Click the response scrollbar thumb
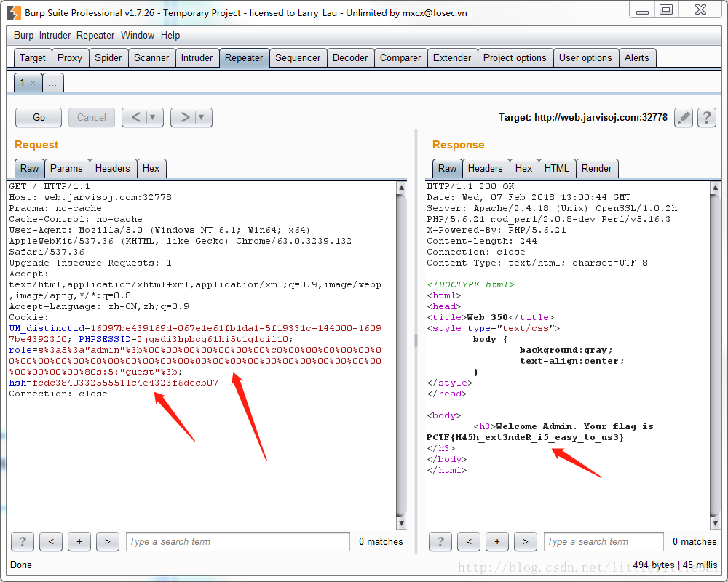This screenshot has height=582, width=728. pos(715,355)
